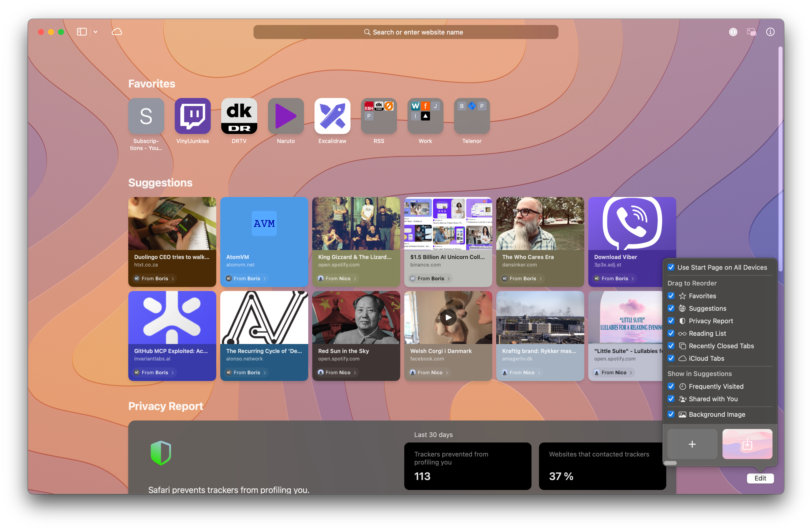812x531 pixels.
Task: Expand the sidebar tab group dropdown arrow
Action: click(x=95, y=32)
